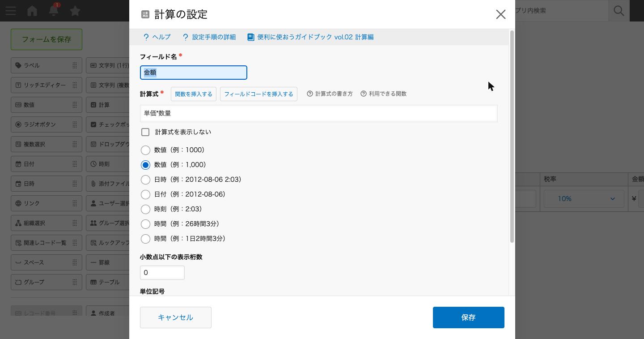The height and width of the screenshot is (339, 644).
Task: Select radio 日付（例：2012-08-06）
Action: coord(145,194)
